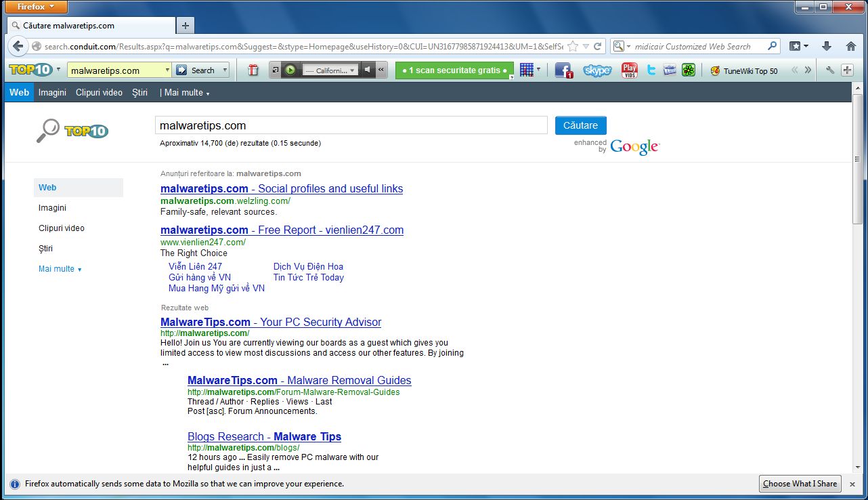
Task: Go to the Home page icon
Action: 851,46
